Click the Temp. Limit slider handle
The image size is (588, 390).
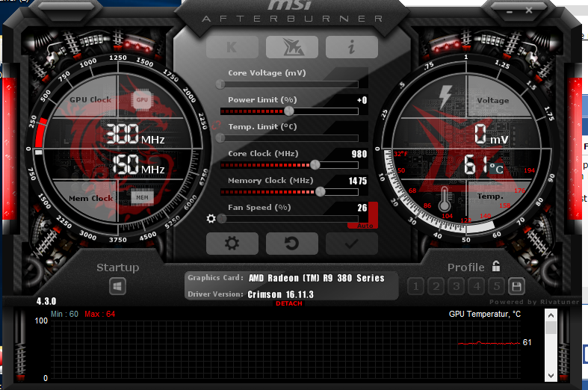[220, 138]
